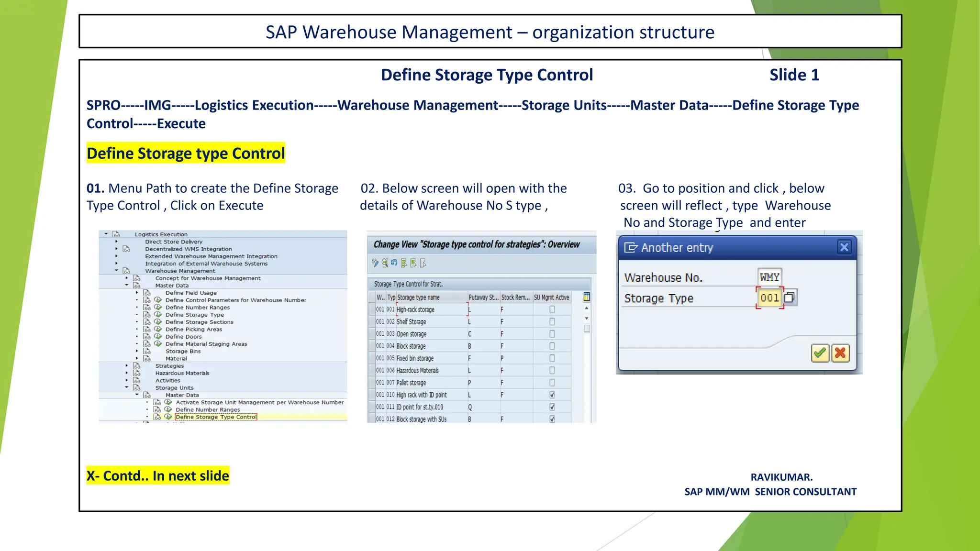Click the display/change toggle icon in toolbar

click(x=375, y=263)
